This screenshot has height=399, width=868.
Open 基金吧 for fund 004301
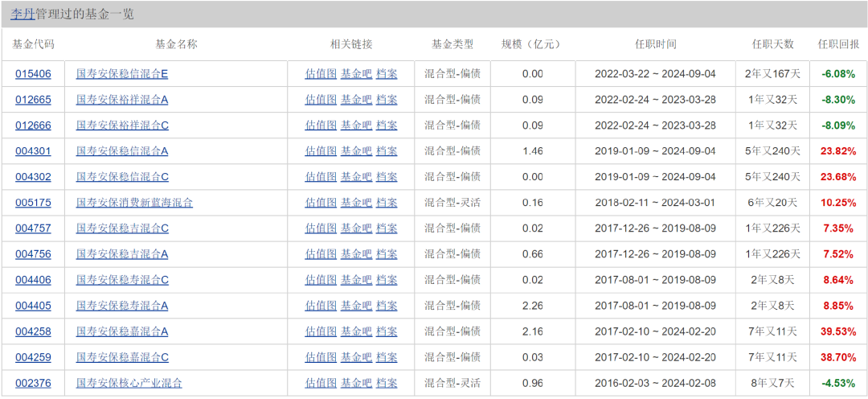click(x=356, y=150)
